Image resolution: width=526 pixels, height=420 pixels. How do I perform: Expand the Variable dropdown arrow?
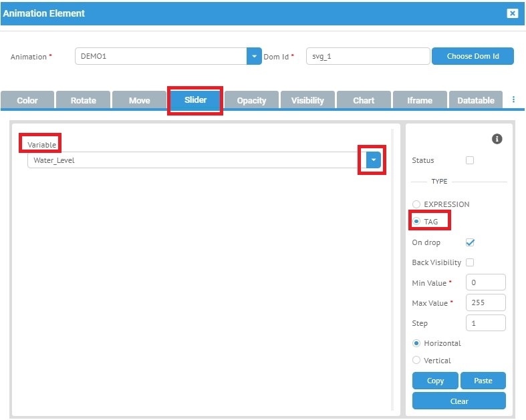coord(374,160)
